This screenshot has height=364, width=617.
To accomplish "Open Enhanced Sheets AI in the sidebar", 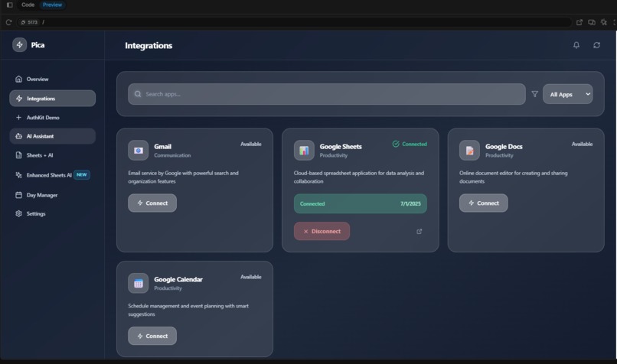I will point(52,175).
